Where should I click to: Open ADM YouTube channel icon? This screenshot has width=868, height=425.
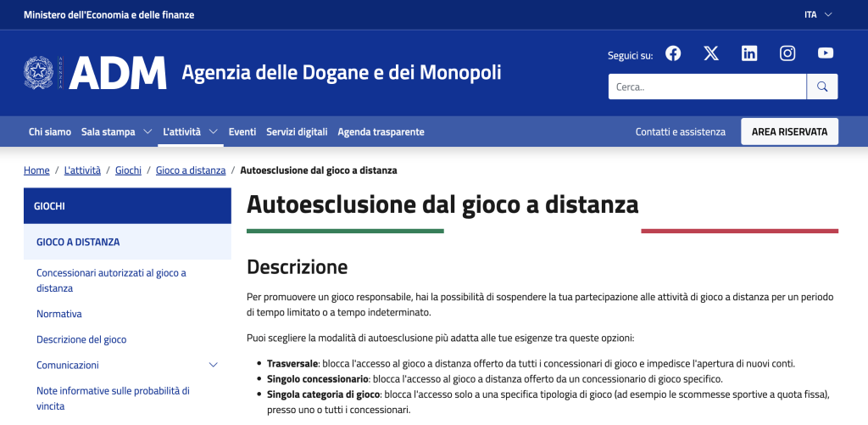(x=826, y=53)
